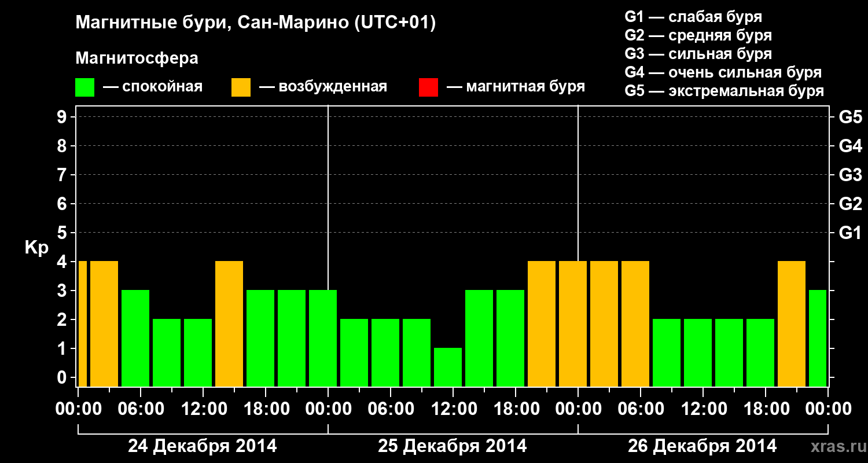The width and height of the screenshot is (868, 463).
Task: Click the date label '26 Декабря 2014'
Action: 703,446
